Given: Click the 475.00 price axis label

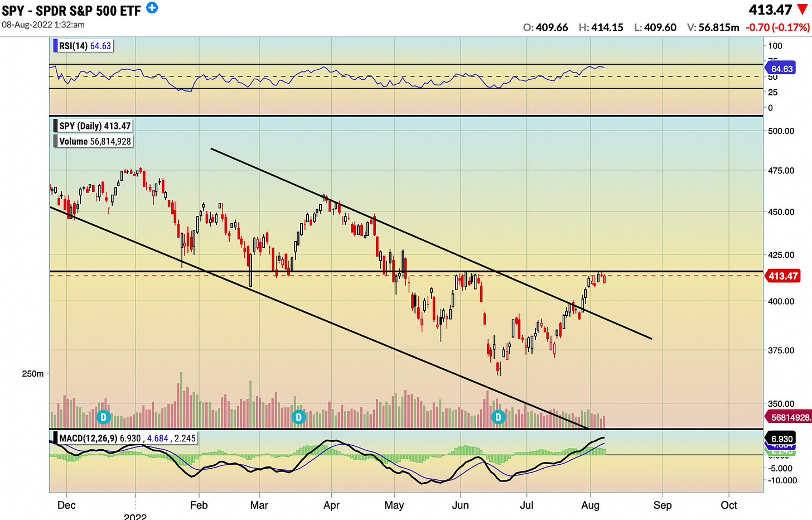Looking at the screenshot, I should [781, 171].
